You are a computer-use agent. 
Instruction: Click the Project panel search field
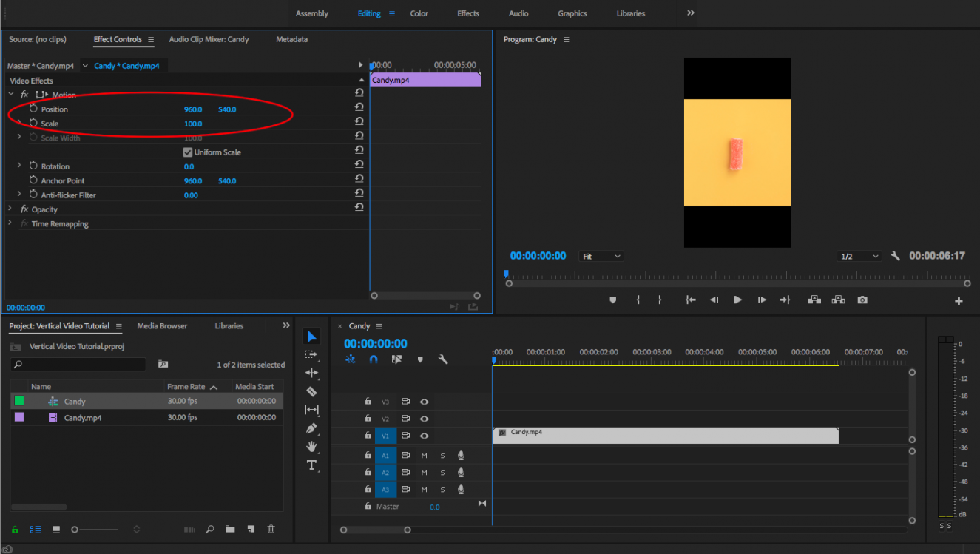pyautogui.click(x=79, y=365)
